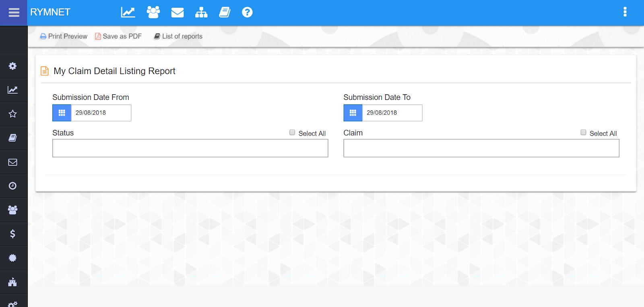Open Submission Date To calendar picker

click(353, 113)
